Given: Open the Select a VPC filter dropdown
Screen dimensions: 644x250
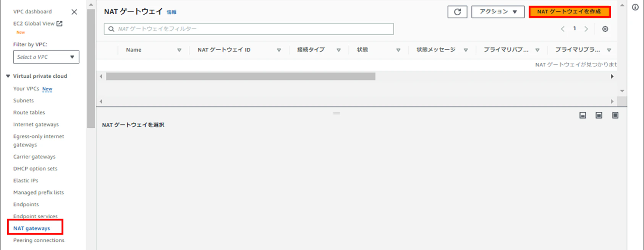Looking at the screenshot, I should coord(46,57).
